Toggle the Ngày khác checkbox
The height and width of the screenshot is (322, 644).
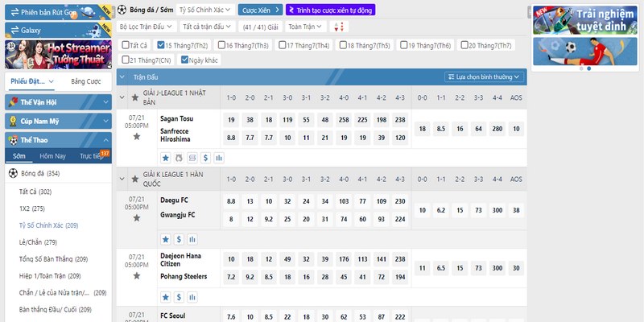(185, 60)
